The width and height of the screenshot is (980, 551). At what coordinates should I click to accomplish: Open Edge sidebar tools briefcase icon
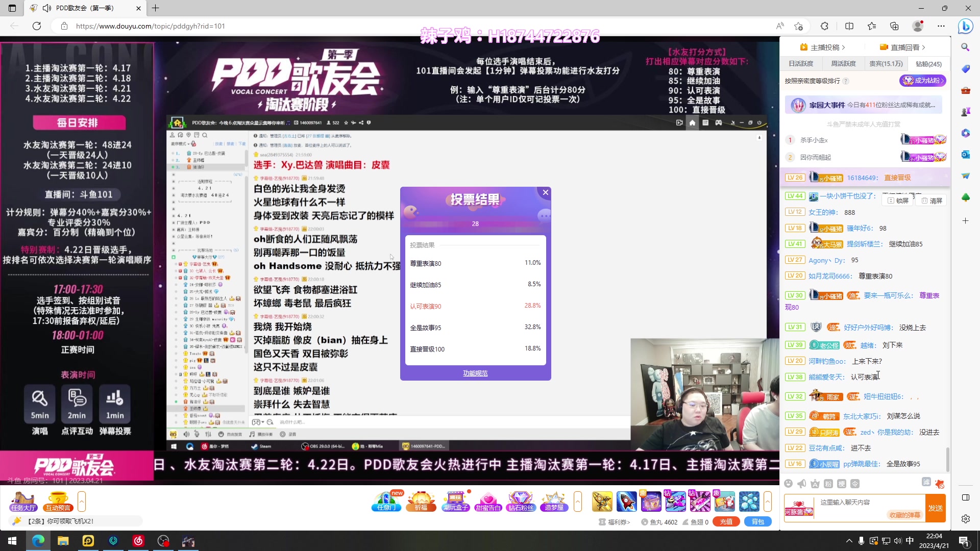[965, 90]
